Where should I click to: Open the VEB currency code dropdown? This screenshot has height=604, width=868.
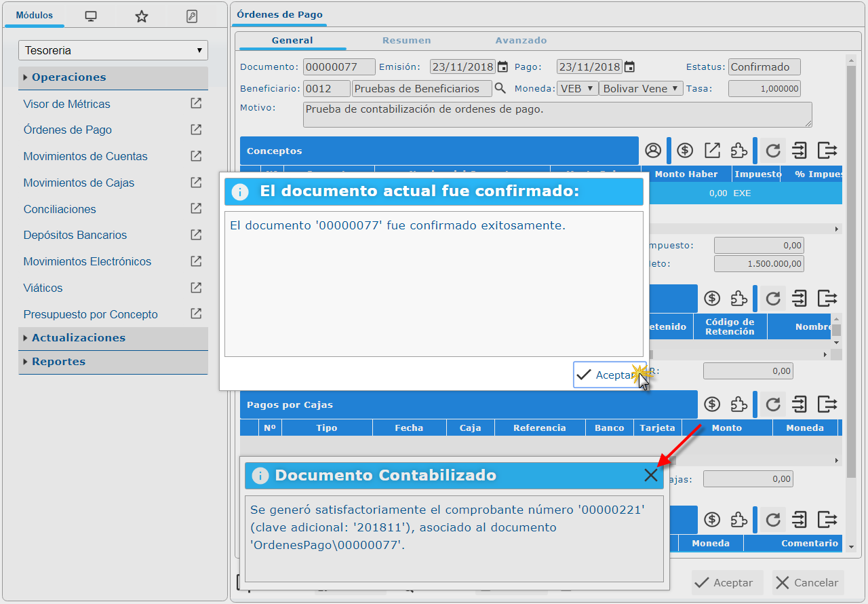(x=577, y=88)
